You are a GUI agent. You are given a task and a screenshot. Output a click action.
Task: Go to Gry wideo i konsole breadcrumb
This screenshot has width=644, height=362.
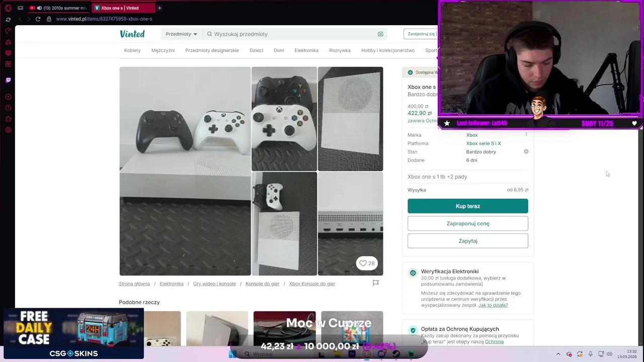pos(214,284)
